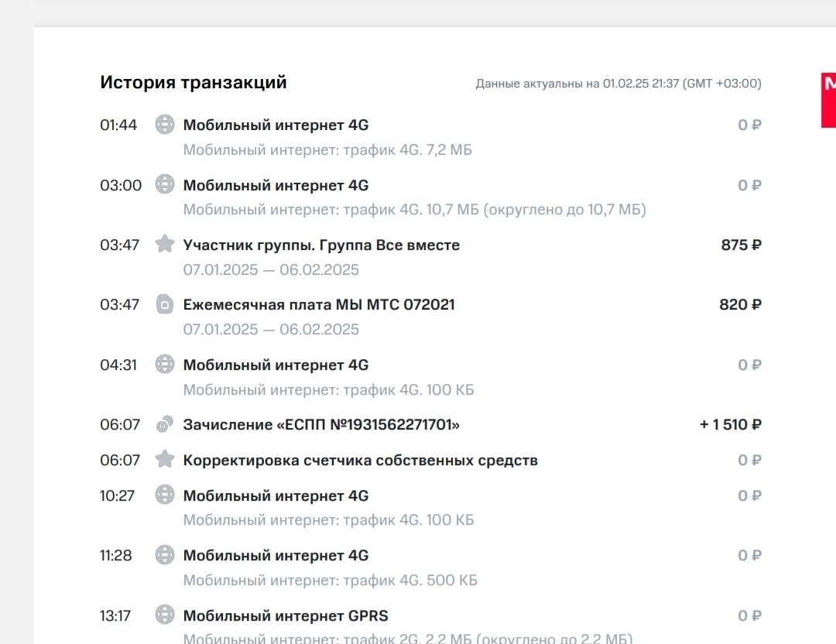Click the red MTS logo at right edge
Image resolution: width=836 pixels, height=644 pixels.
[828, 100]
